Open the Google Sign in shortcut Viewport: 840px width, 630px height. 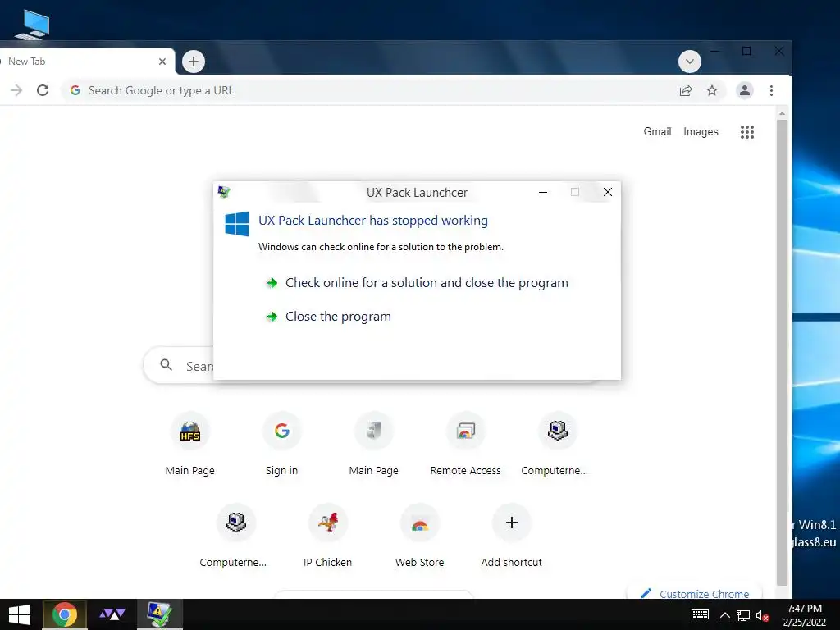[x=282, y=431]
